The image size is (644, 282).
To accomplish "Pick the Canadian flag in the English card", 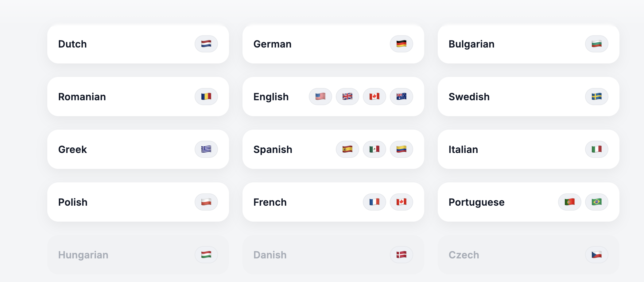I will click(374, 97).
